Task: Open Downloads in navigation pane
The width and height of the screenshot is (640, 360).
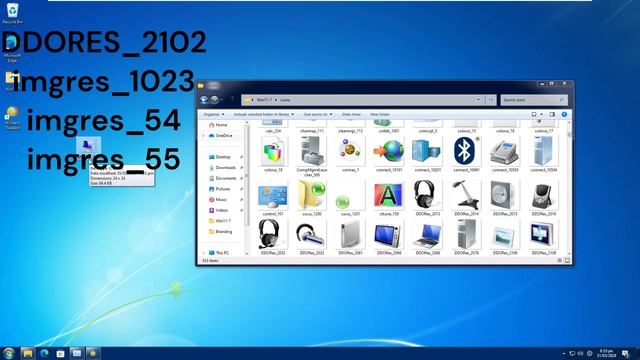Action: (x=222, y=168)
